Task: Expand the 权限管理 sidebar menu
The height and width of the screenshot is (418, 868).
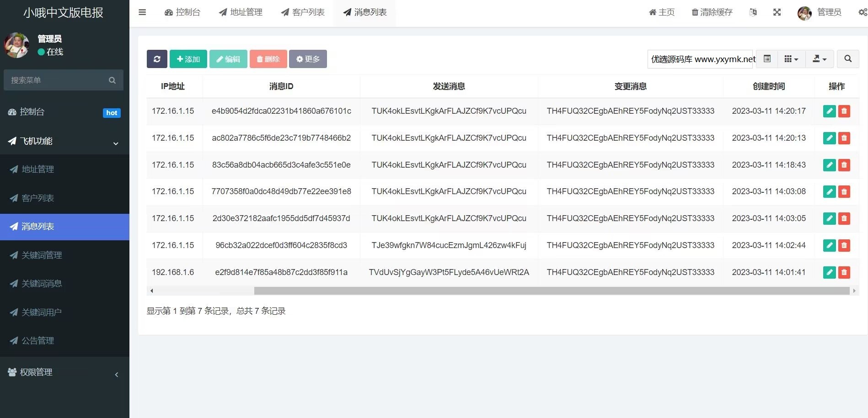Action: [x=64, y=372]
